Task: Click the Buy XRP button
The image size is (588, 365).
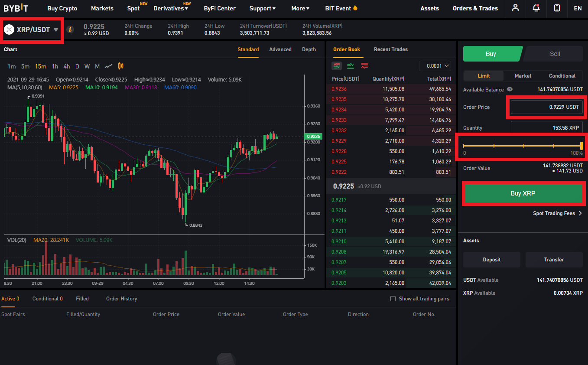Action: (523, 193)
